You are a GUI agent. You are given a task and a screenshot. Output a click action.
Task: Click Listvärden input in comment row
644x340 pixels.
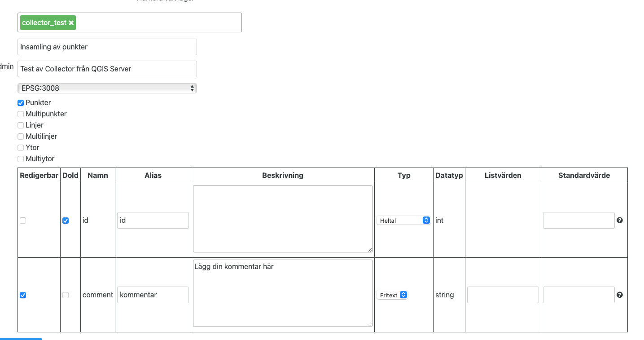503,295
